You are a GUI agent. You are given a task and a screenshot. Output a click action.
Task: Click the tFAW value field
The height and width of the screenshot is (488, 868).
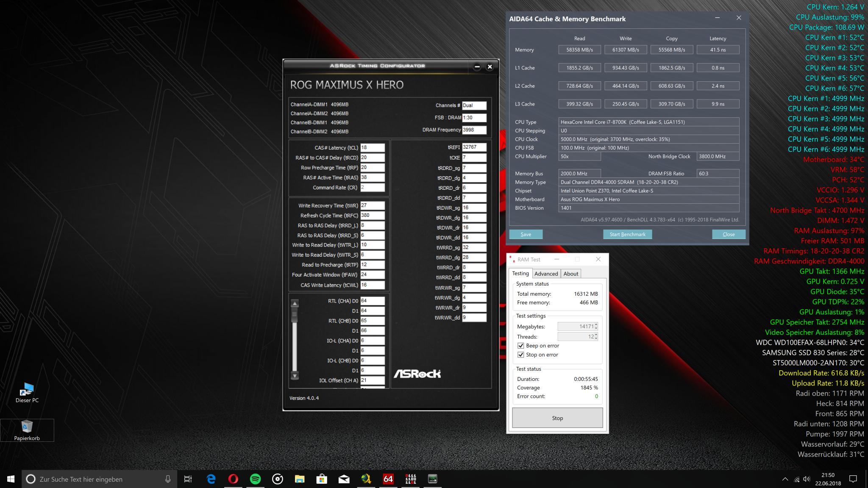tap(373, 274)
